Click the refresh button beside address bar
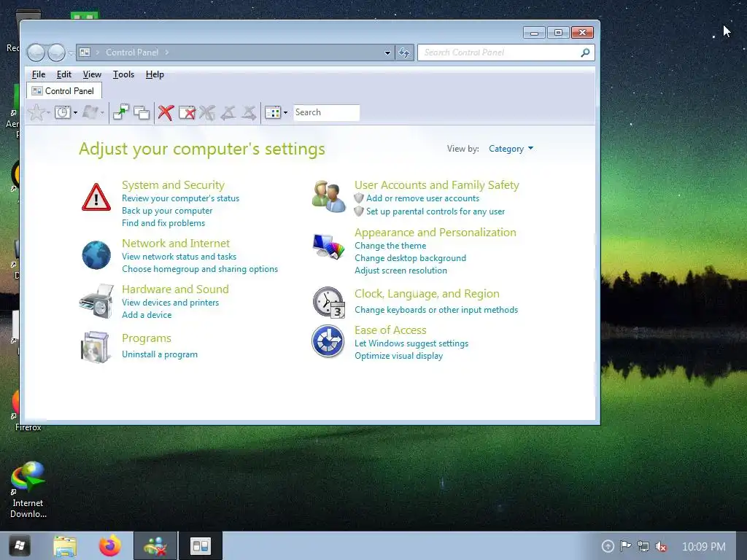The height and width of the screenshot is (560, 747). [404, 52]
